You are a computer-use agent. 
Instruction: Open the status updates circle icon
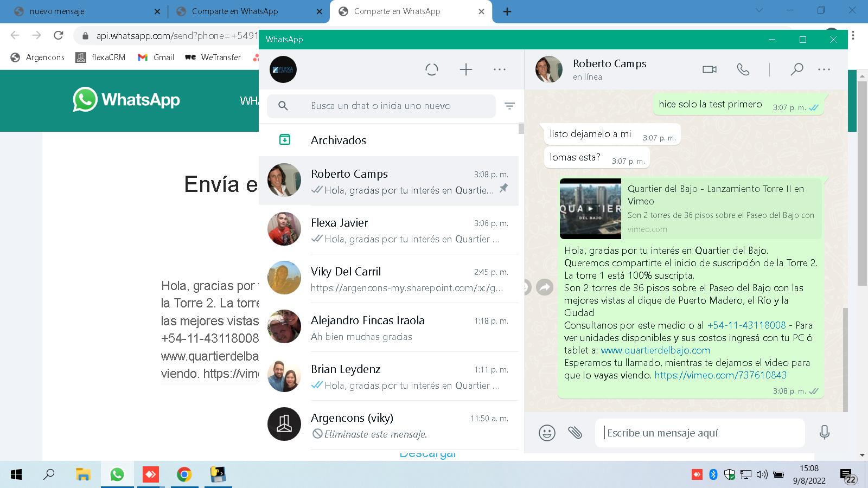[432, 69]
